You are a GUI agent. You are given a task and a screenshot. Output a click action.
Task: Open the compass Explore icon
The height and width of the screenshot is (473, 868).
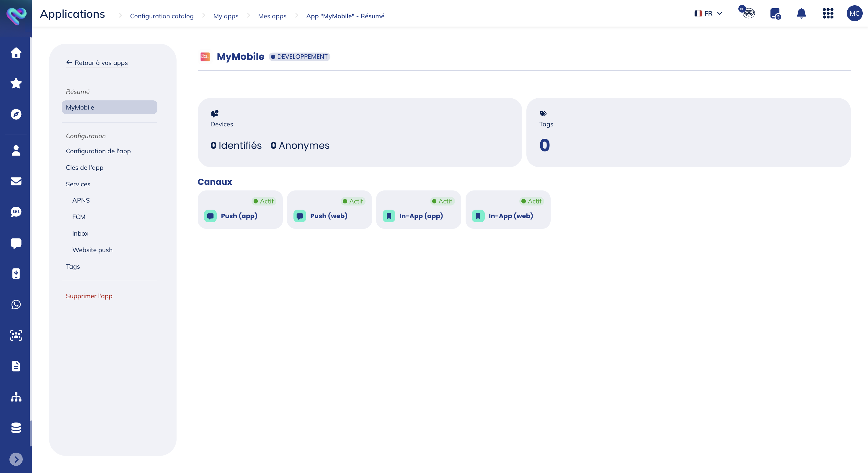tap(16, 114)
